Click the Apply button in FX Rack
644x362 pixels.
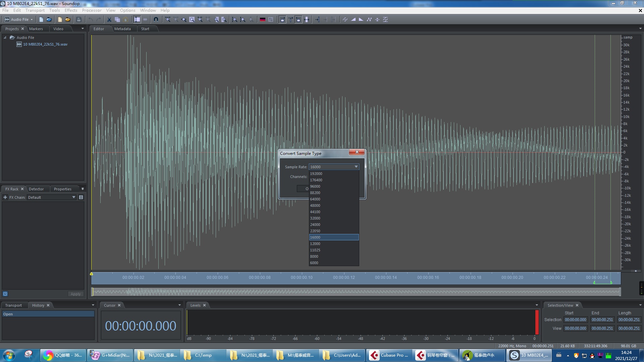[75, 294]
